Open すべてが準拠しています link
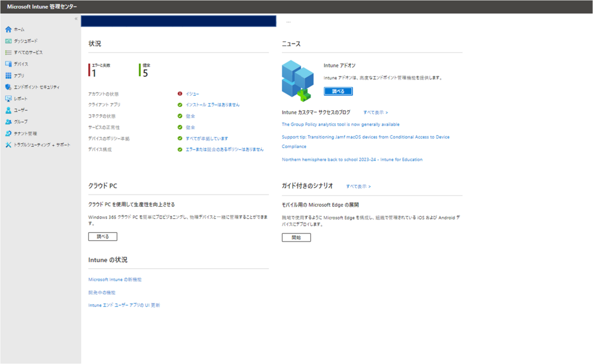593x364 pixels. 207,139
